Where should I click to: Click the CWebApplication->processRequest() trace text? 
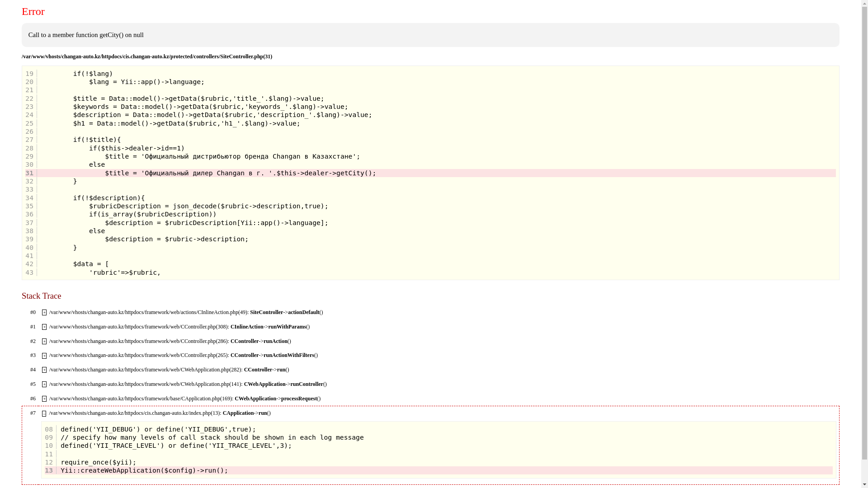point(278,399)
